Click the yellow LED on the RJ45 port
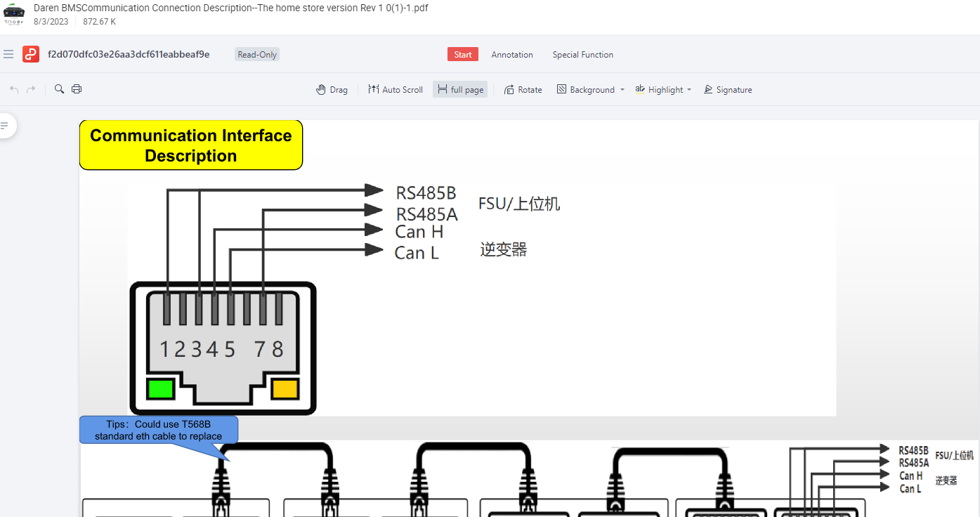980x517 pixels. click(285, 389)
